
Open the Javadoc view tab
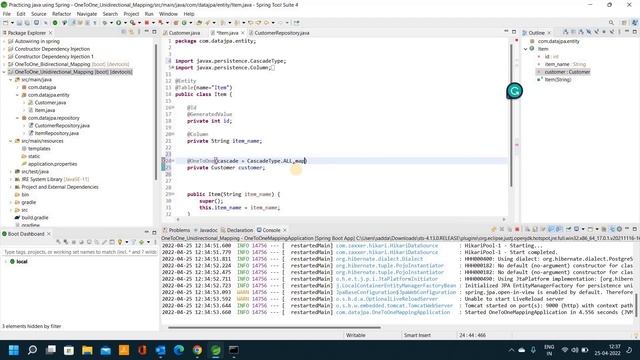(206, 230)
